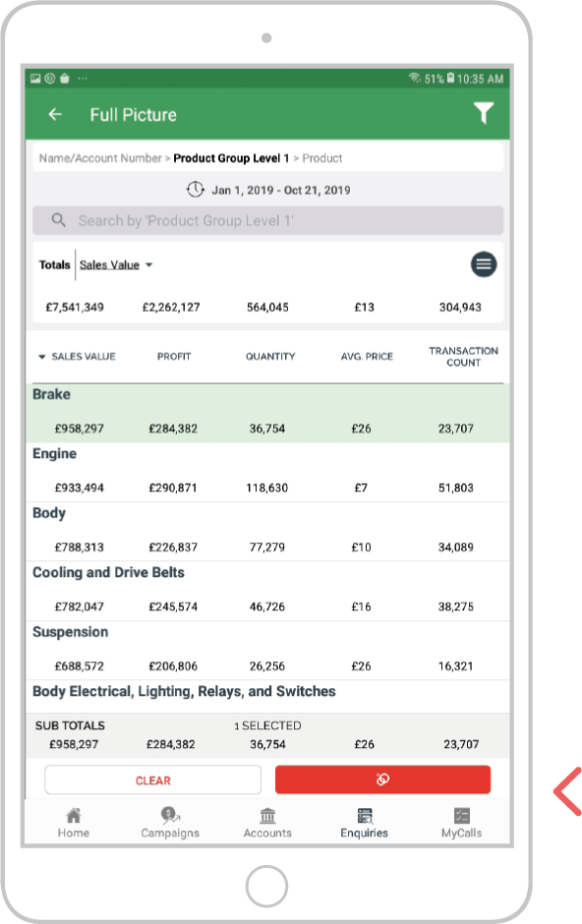
Task: Deselect the highlighted Brake row
Action: tap(267, 413)
